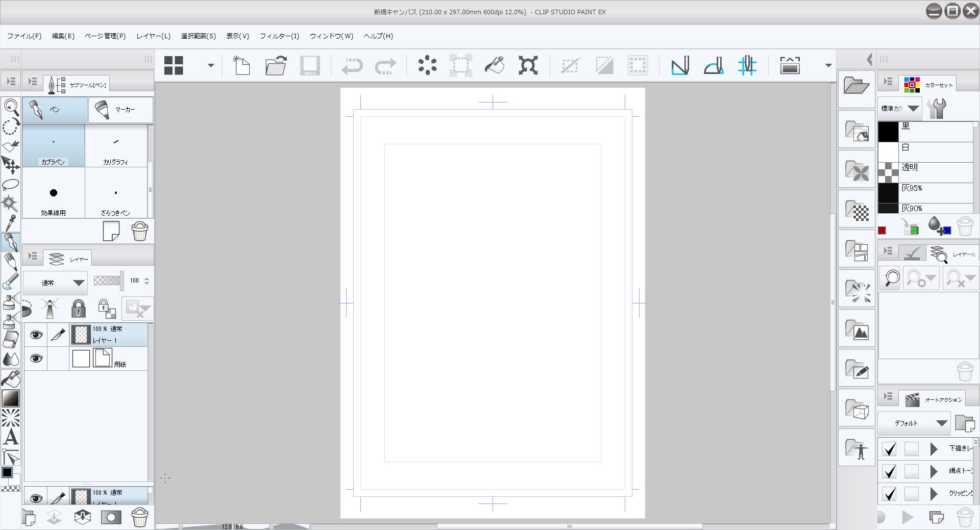Select the Magnifier zoom tool

[x=11, y=107]
